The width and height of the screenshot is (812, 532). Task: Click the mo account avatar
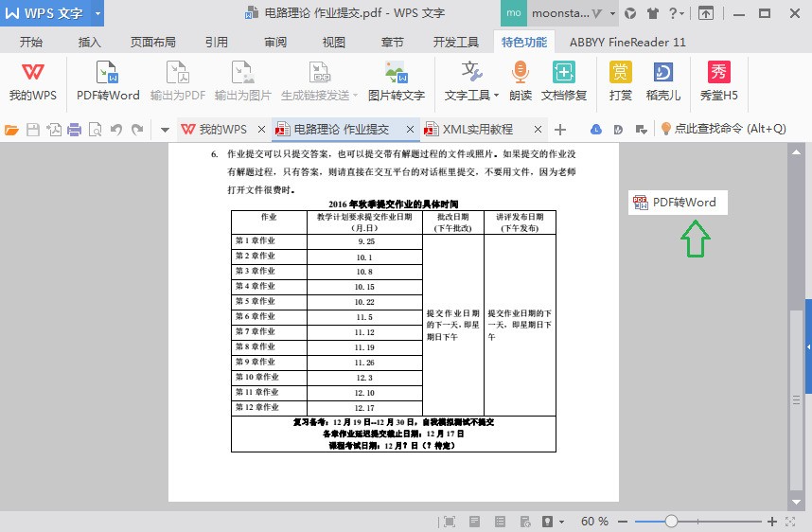click(514, 13)
